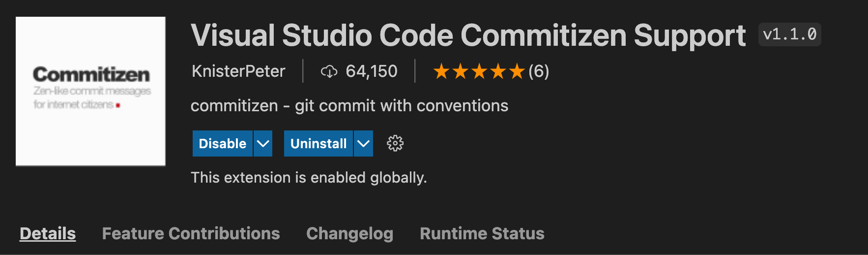Image resolution: width=868 pixels, height=255 pixels.
Task: Expand the Uninstall dropdown arrow
Action: click(x=363, y=144)
